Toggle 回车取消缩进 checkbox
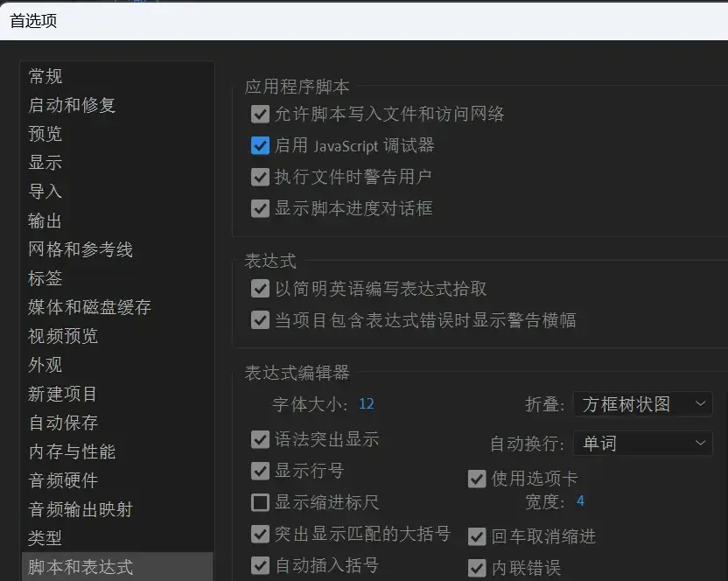This screenshot has height=581, width=728. click(477, 536)
